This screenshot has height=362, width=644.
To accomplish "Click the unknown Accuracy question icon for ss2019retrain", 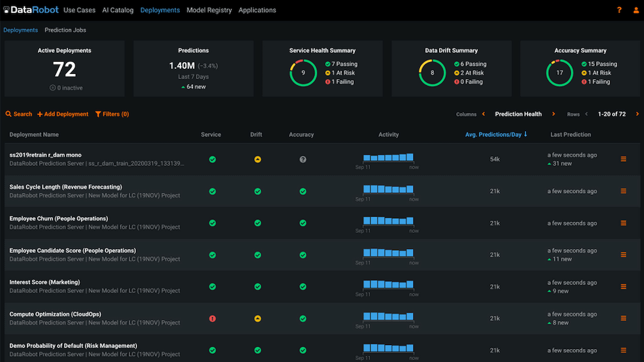I will click(303, 159).
